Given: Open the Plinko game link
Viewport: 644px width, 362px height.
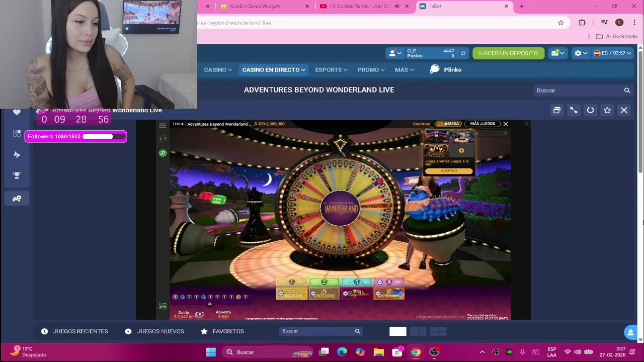Looking at the screenshot, I should tap(446, 70).
